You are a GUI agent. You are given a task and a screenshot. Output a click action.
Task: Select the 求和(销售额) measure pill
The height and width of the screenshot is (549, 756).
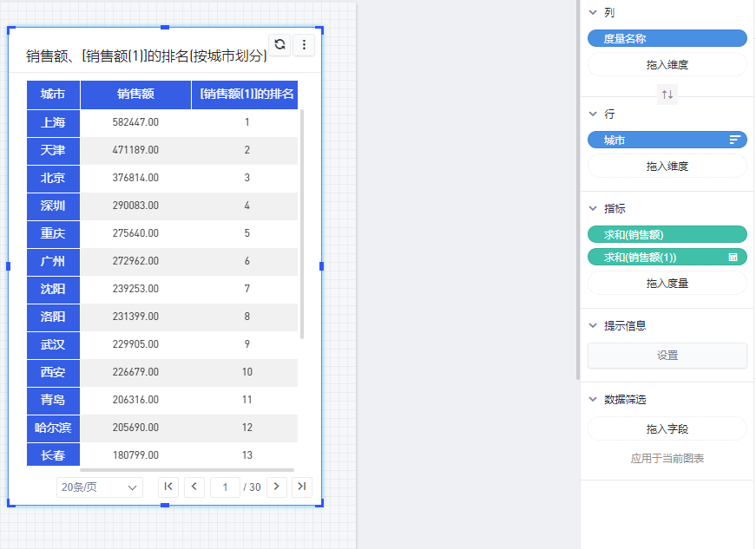click(x=667, y=234)
